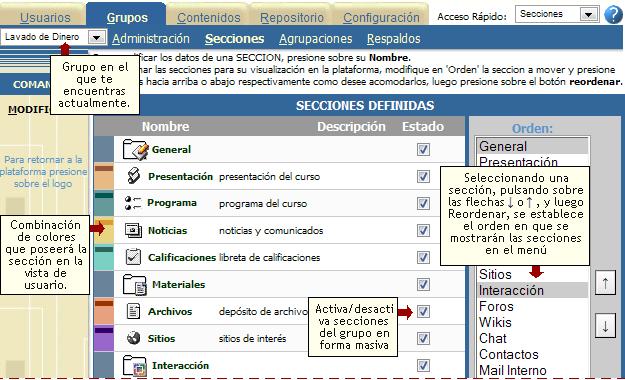Select Contactos in the Orden list
The image size is (625, 380).
(532, 354)
